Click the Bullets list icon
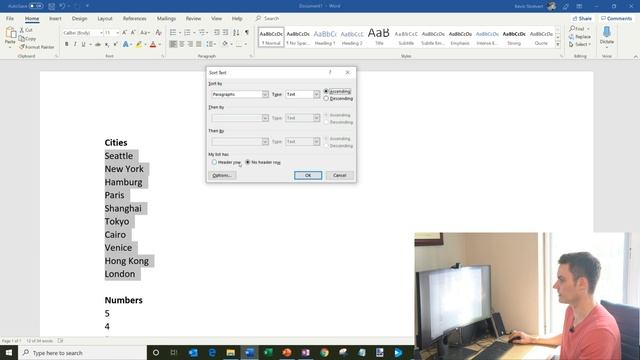Image resolution: width=640 pixels, height=360 pixels. tap(173, 32)
